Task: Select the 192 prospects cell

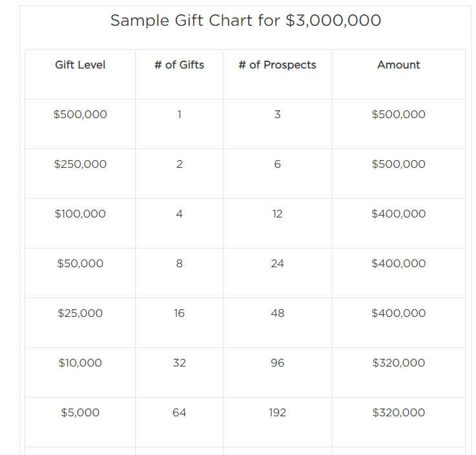Action: pyautogui.click(x=277, y=413)
